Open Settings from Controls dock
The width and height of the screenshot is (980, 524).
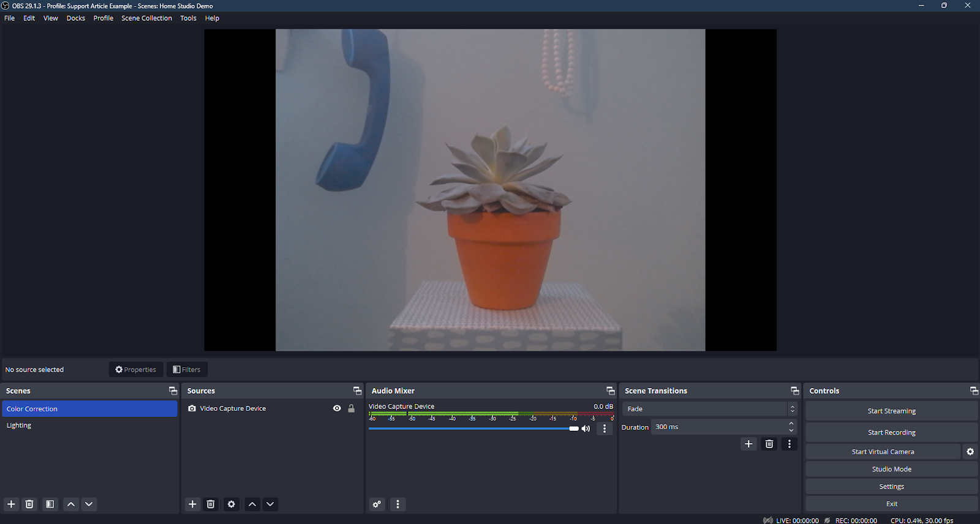(892, 487)
